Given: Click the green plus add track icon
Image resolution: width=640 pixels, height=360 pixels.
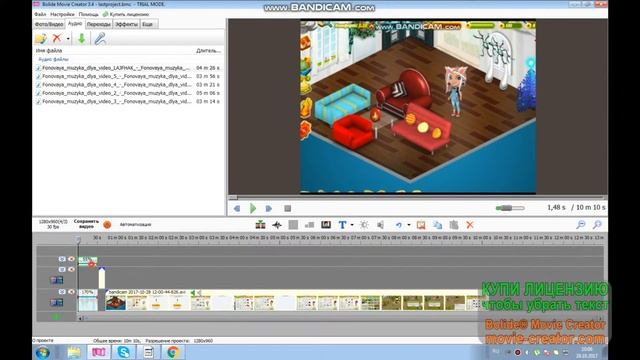Looking at the screenshot, I should 56,317.
